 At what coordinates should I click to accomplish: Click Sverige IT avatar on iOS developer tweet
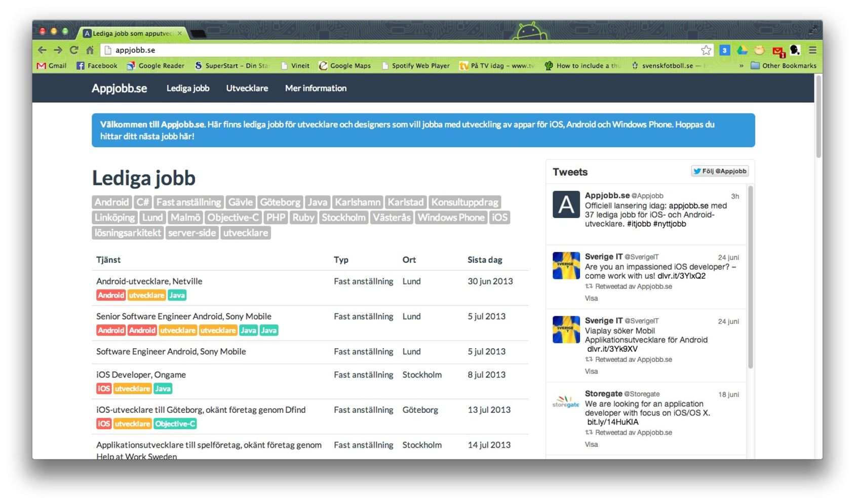pyautogui.click(x=566, y=266)
